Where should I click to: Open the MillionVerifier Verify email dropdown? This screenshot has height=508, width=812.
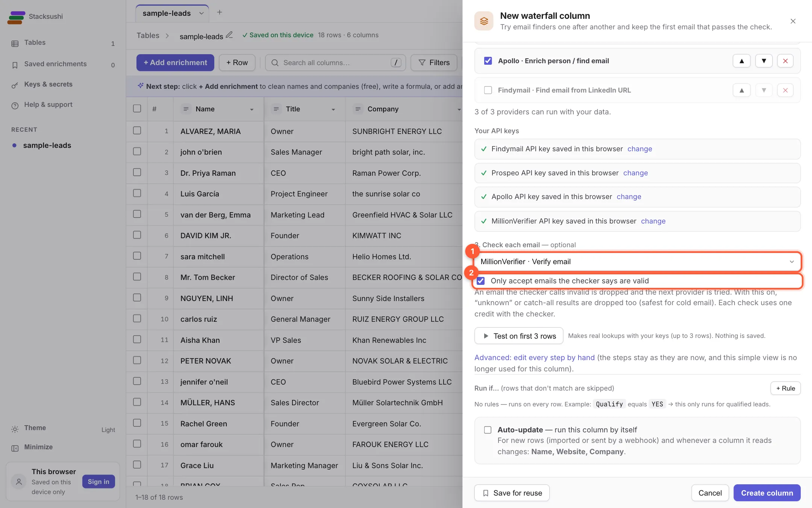[637, 262]
